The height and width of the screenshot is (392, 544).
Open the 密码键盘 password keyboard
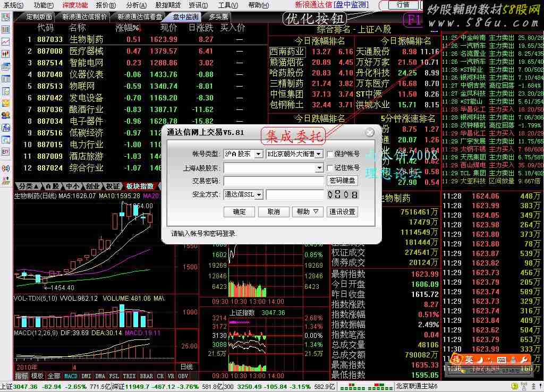(342, 181)
